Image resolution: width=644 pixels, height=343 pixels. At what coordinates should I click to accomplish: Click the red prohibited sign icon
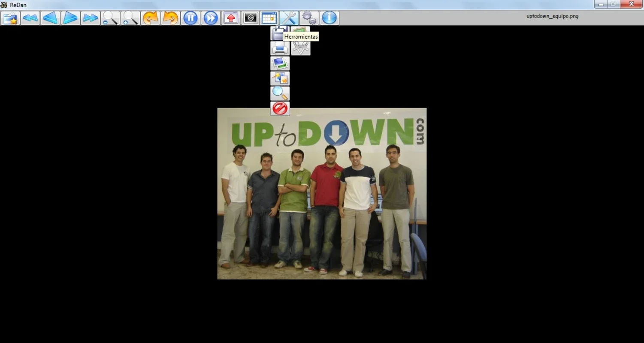[280, 108]
